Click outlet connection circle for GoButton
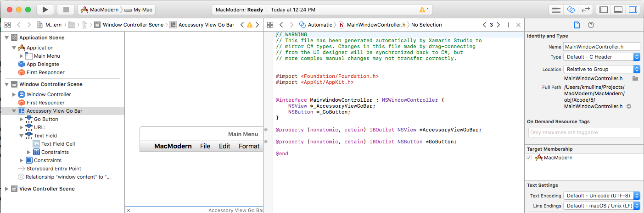This screenshot has width=644, height=213. 266,142
